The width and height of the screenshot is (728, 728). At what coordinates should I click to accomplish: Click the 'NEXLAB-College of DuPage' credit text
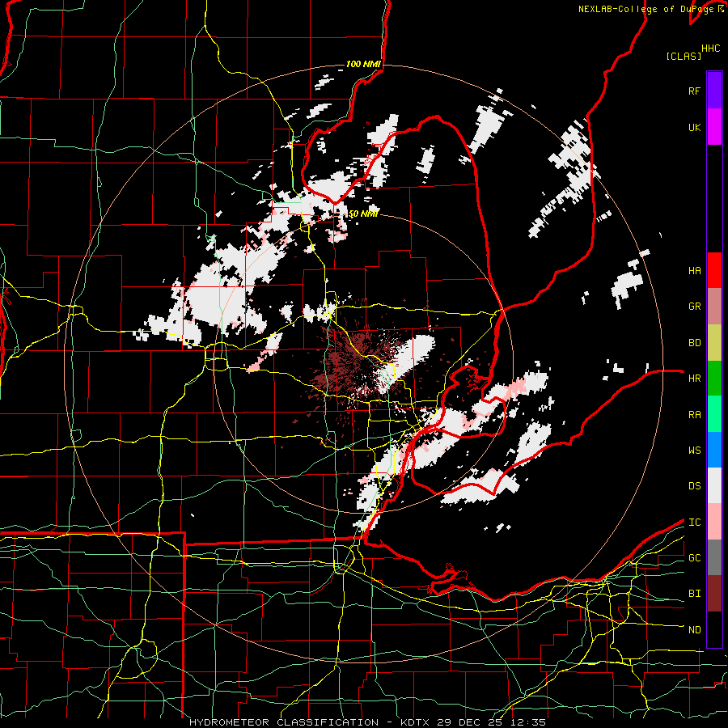point(645,9)
